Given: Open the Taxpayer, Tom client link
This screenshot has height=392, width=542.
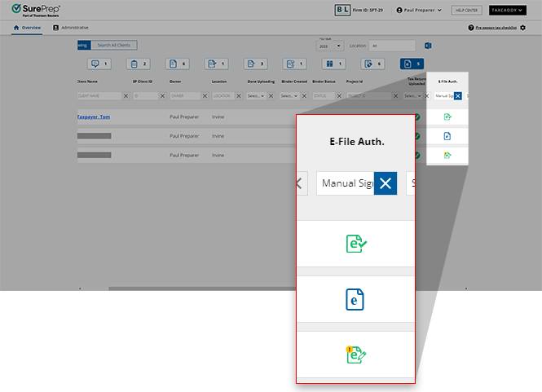Looking at the screenshot, I should click(x=94, y=117).
